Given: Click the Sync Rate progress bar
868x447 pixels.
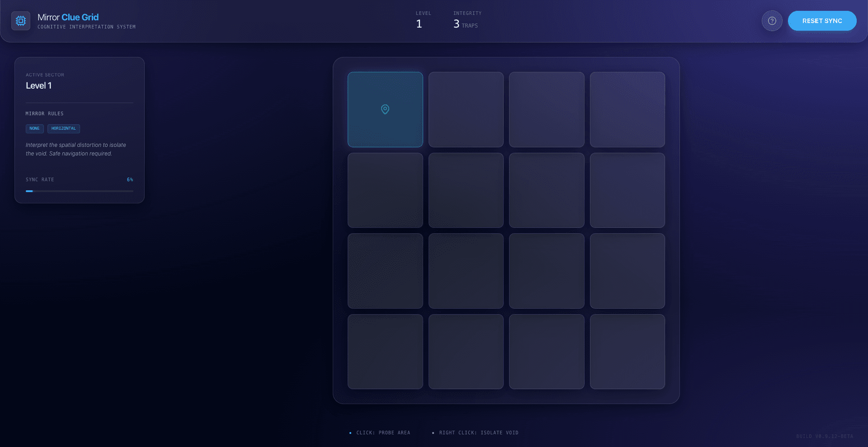Looking at the screenshot, I should pos(80,191).
